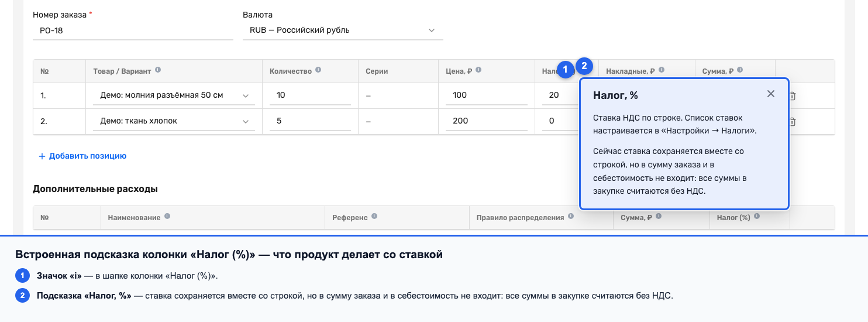Delete row with «молния разъёмная 50 см»

[x=793, y=95]
